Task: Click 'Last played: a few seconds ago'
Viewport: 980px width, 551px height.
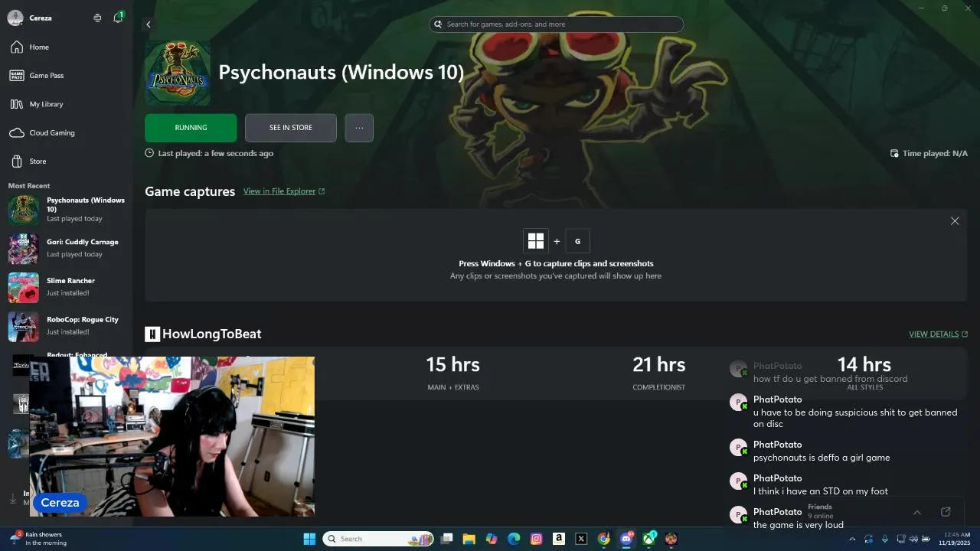Action: click(209, 154)
